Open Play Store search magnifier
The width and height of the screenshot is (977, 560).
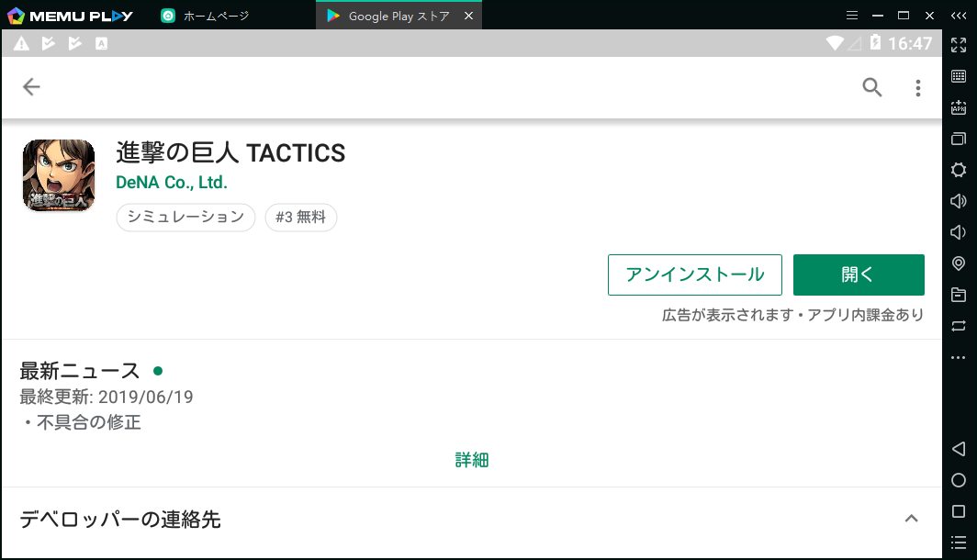click(871, 87)
